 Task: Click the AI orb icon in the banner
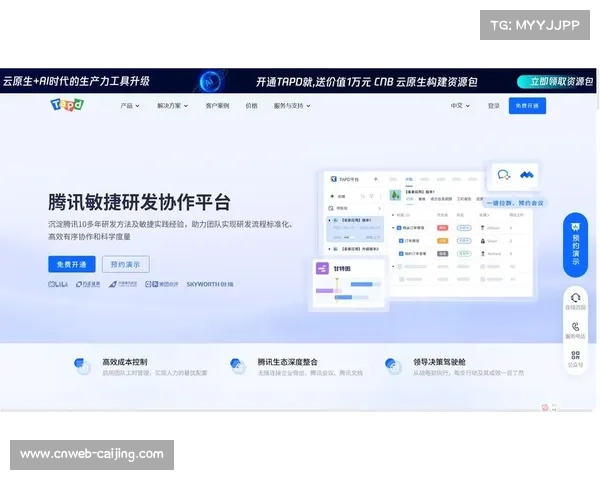210,81
